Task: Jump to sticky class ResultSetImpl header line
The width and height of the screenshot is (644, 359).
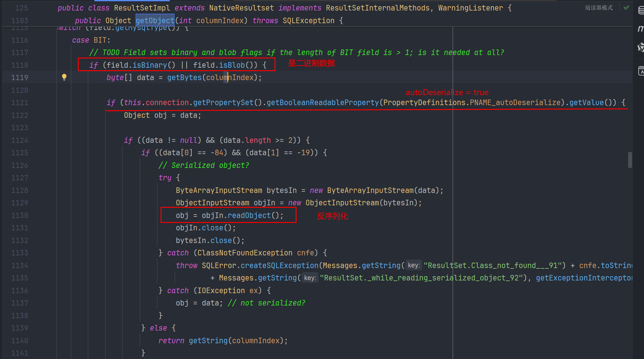Action: pyautogui.click(x=142, y=8)
